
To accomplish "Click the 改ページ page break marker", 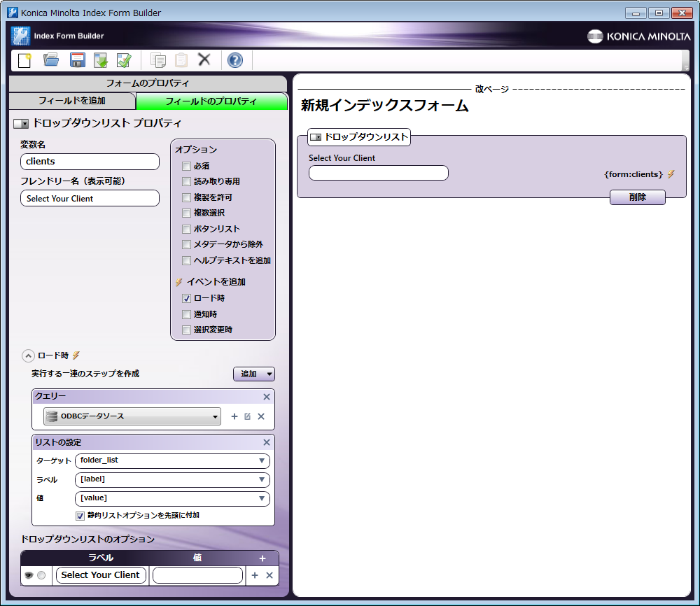I will [x=492, y=90].
